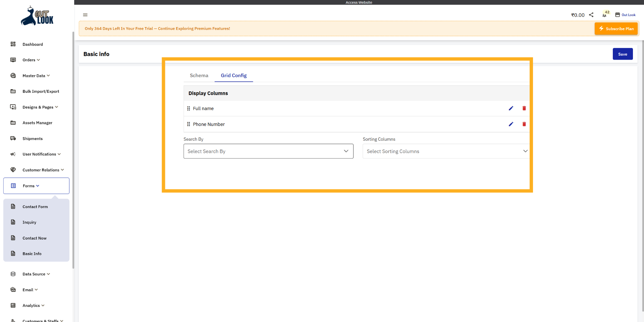Open Contact Form in sidebar
Screen dimensions: 644x322
(x=35, y=207)
